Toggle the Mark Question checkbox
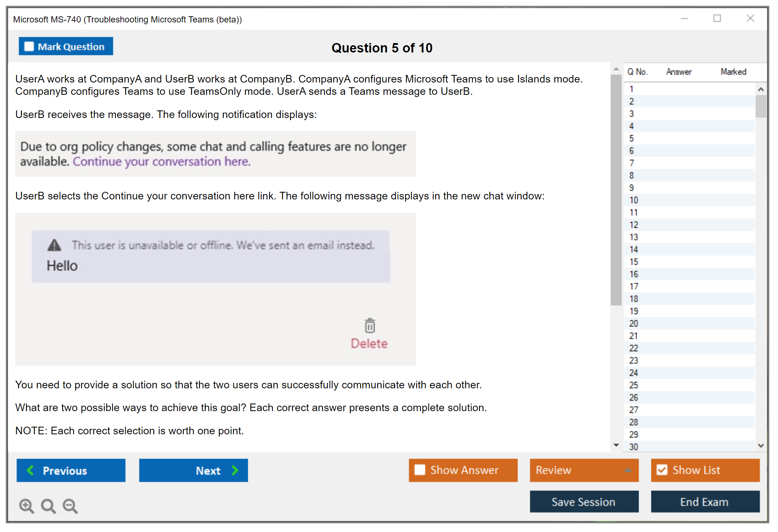778x532 pixels. point(29,47)
